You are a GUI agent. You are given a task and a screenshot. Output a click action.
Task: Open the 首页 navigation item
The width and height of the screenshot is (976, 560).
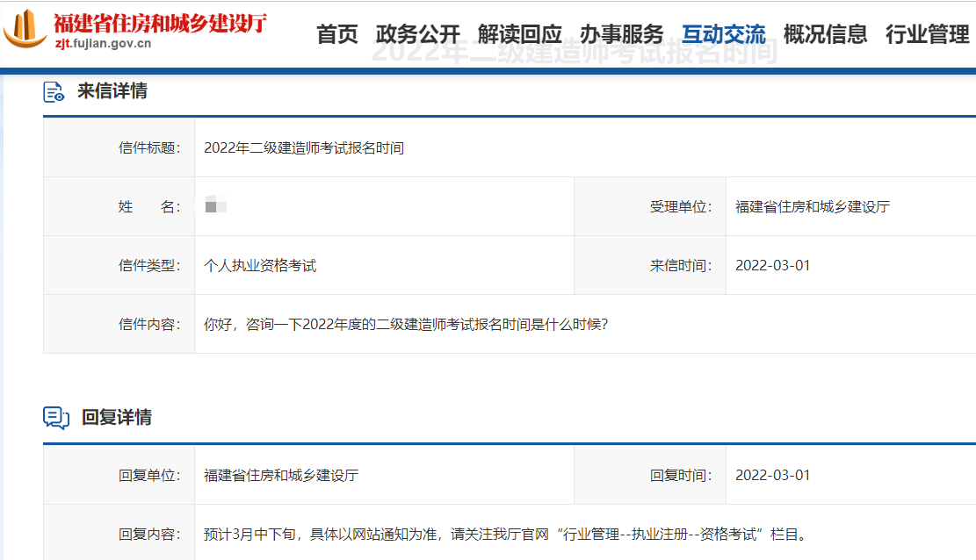tap(337, 33)
